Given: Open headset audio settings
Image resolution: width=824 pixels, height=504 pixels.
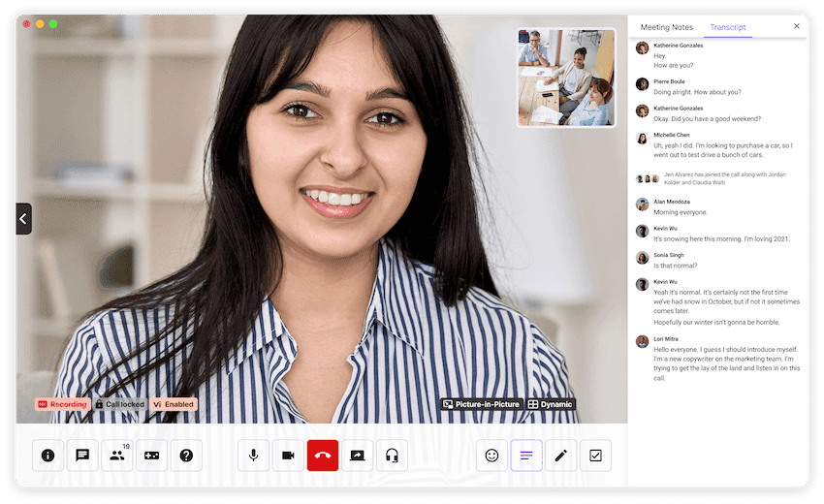Looking at the screenshot, I should [x=392, y=456].
